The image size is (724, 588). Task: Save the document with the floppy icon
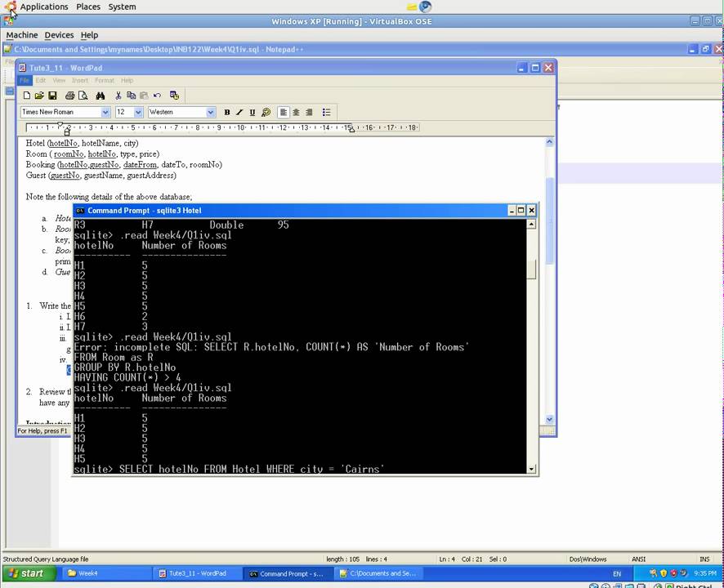tap(52, 96)
